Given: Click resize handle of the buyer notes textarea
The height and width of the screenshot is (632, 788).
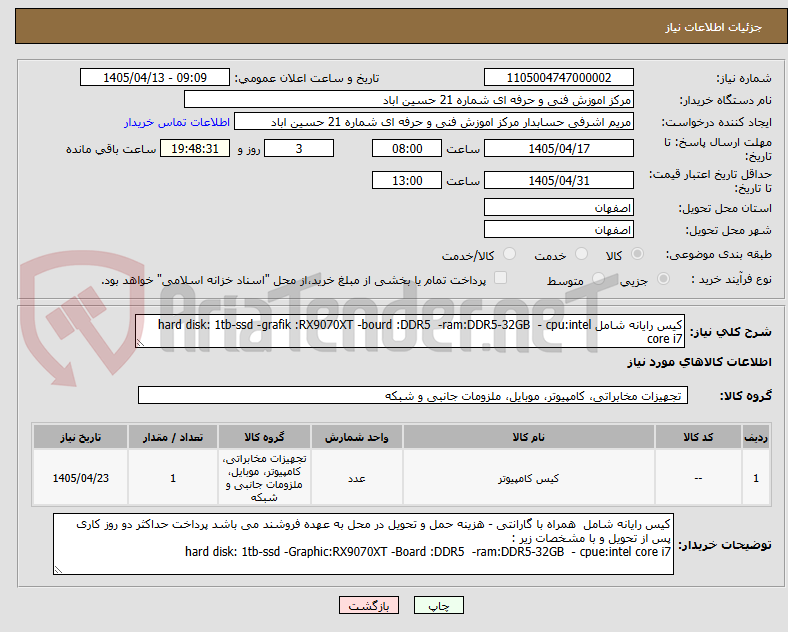Looking at the screenshot, I should (x=58, y=570).
